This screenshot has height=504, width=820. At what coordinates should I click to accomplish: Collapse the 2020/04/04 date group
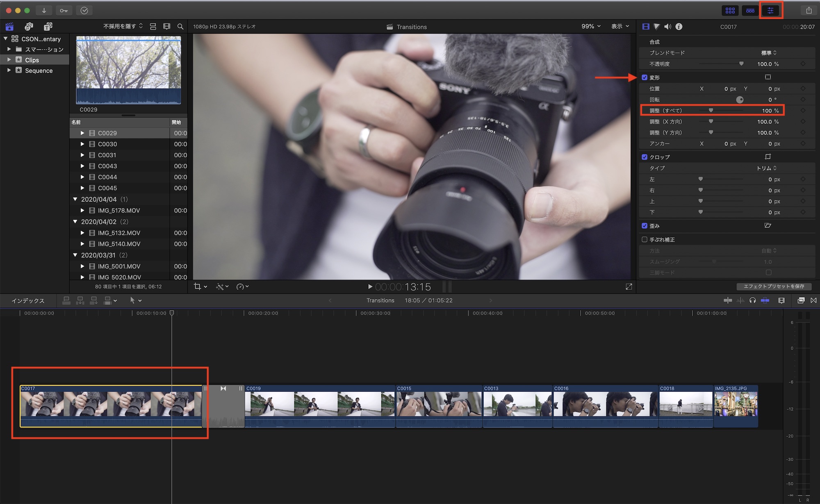[x=75, y=199]
